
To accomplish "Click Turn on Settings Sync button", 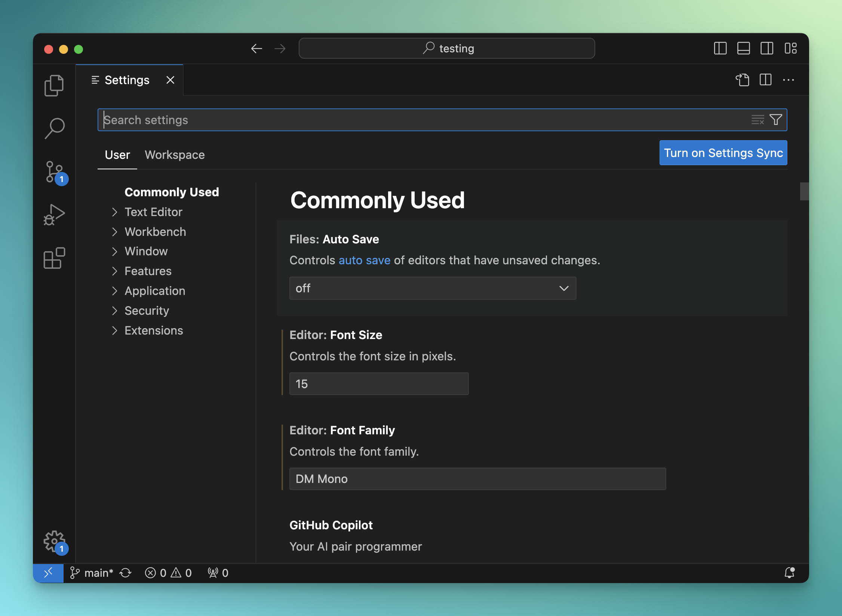I will click(723, 153).
